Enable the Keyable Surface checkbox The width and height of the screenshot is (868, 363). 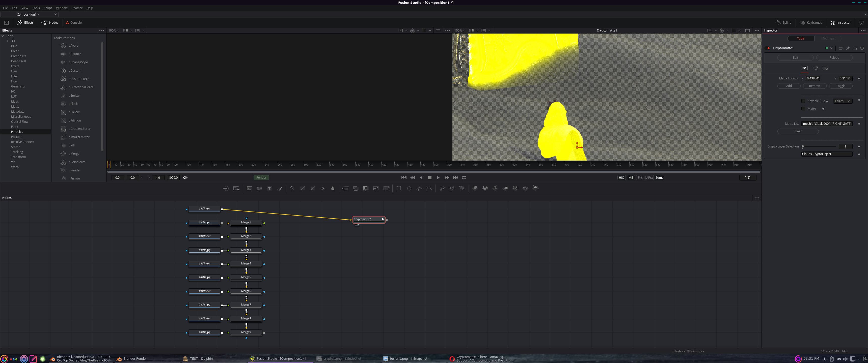pos(803,101)
